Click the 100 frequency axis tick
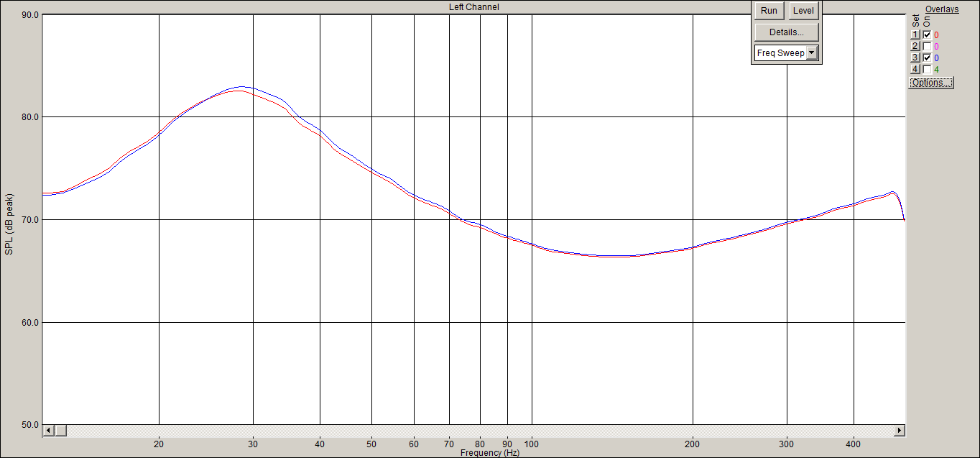 (x=532, y=444)
